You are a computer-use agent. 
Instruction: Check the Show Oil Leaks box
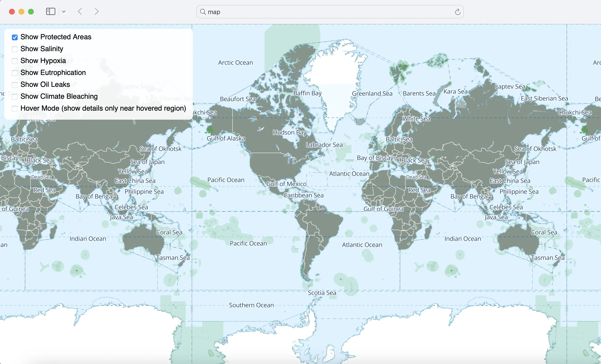tap(15, 85)
